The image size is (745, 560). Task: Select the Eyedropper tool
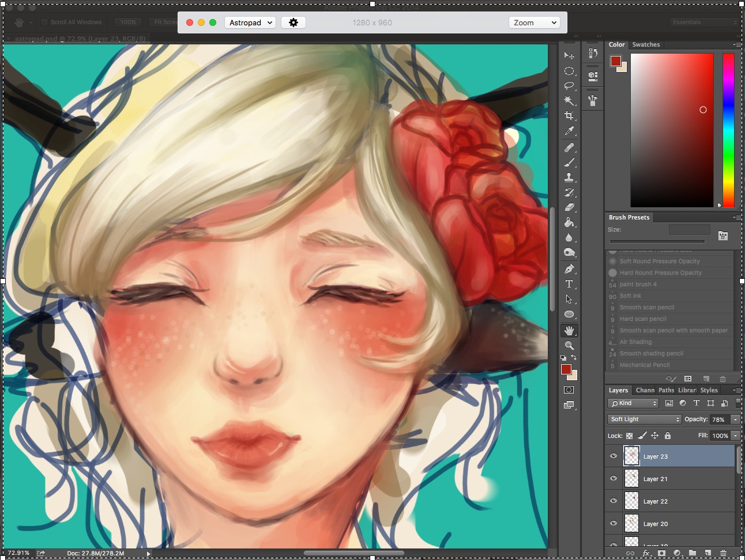point(569,131)
